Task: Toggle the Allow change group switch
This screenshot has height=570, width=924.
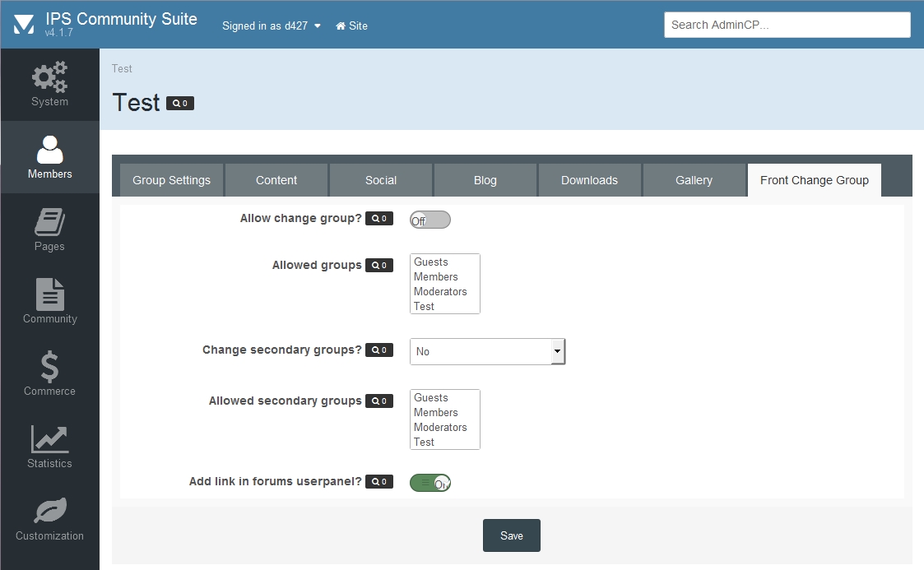Action: click(x=430, y=220)
